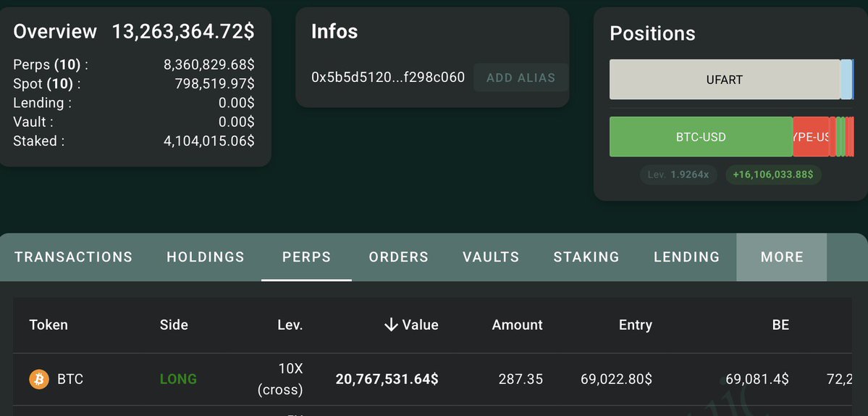Click the +16,106,033.88$ profit badge
The height and width of the screenshot is (416, 868).
[773, 175]
